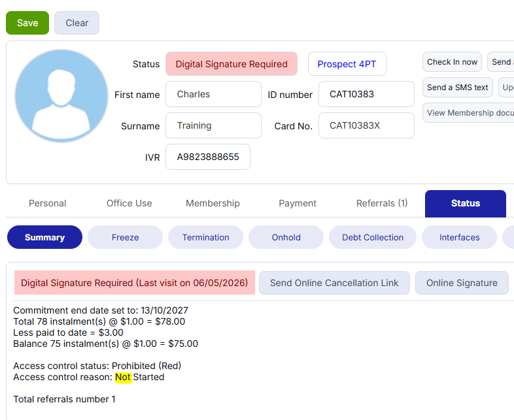View the Referrals (1) tab
Screen dimensions: 514x420
[382, 203]
